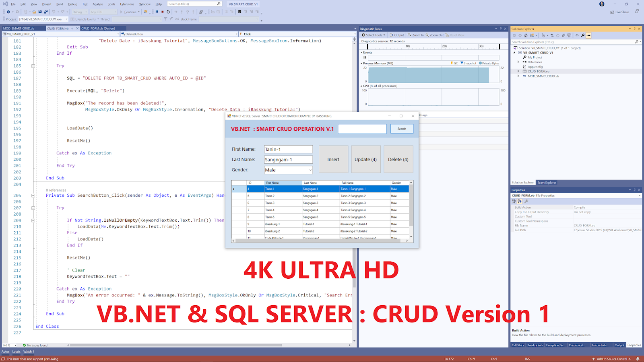Click the Update (4) button
The height and width of the screenshot is (362, 644).
365,159
